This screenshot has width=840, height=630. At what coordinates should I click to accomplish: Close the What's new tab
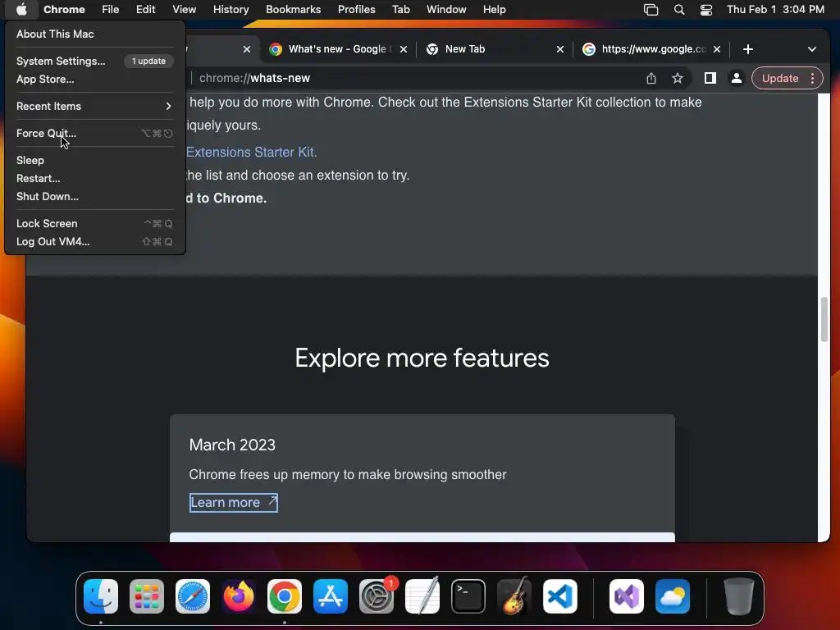click(x=404, y=49)
